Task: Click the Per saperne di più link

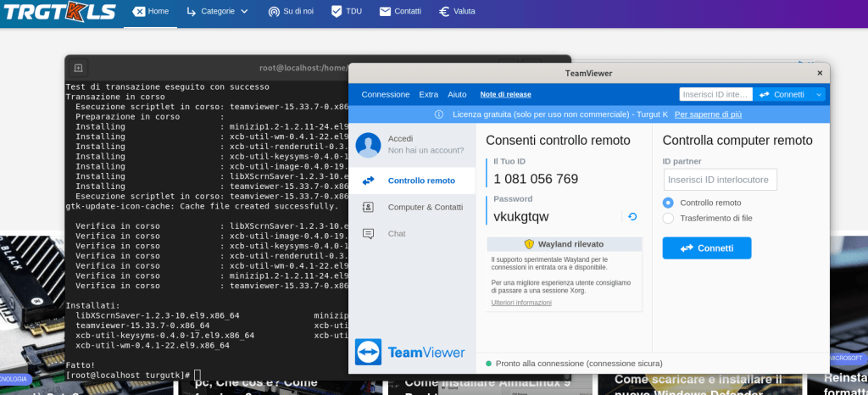Action: [710, 114]
